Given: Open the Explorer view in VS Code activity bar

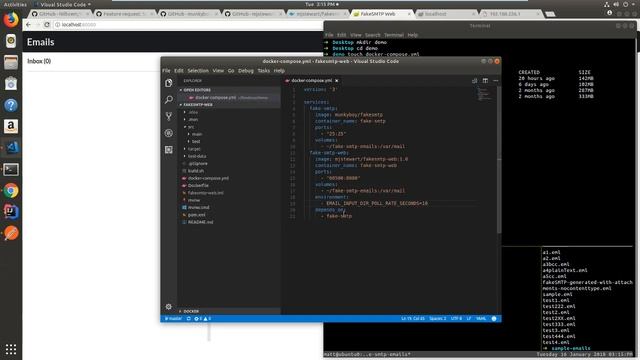Looking at the screenshot, I should coord(169,83).
